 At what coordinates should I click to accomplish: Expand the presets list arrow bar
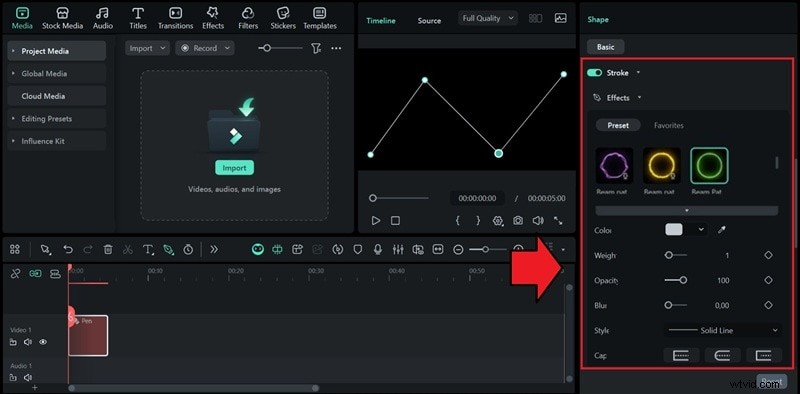point(687,210)
